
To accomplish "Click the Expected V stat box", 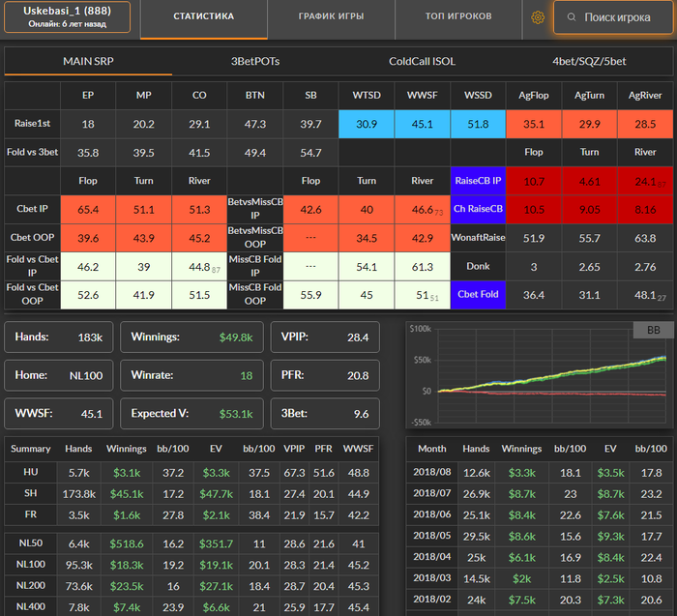I will [191, 413].
